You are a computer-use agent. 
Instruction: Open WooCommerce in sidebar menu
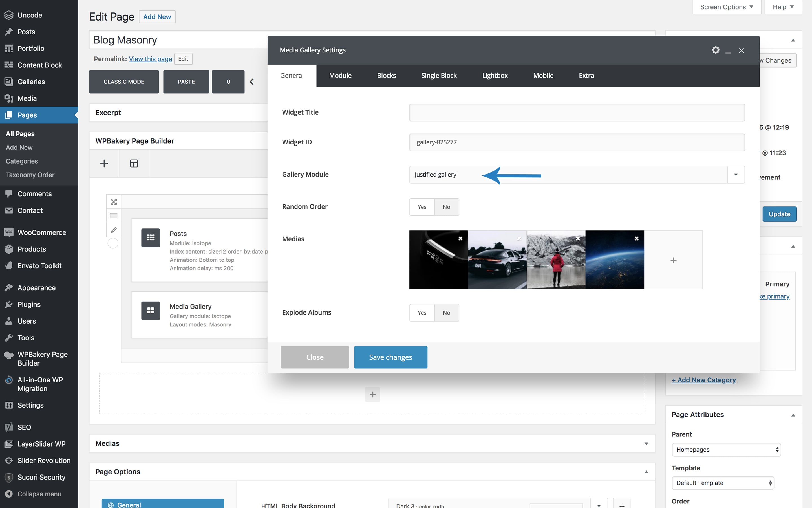click(42, 232)
